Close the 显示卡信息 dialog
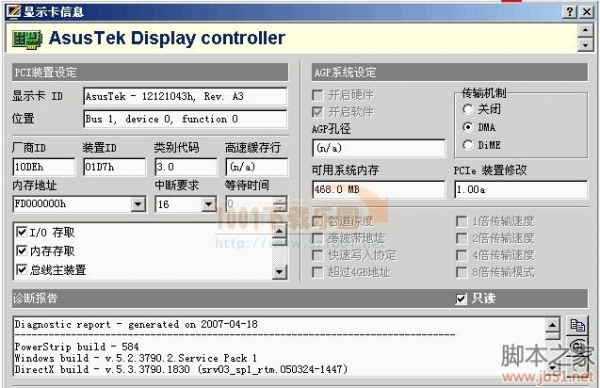The width and height of the screenshot is (600, 388). click(587, 12)
